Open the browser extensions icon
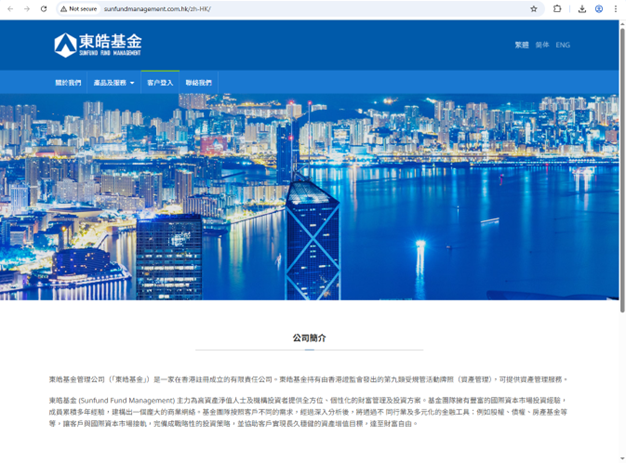This screenshot has height=463, width=626. pos(558,8)
